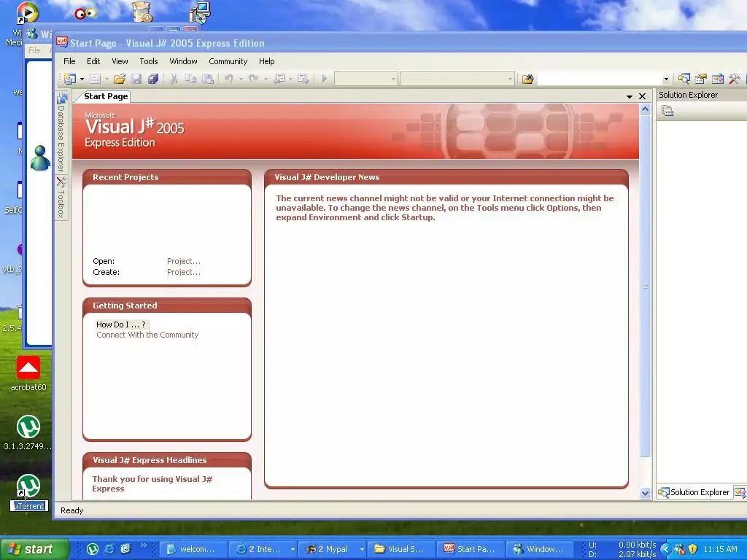Click the Open Project... link
The image size is (747, 560).
[183, 261]
